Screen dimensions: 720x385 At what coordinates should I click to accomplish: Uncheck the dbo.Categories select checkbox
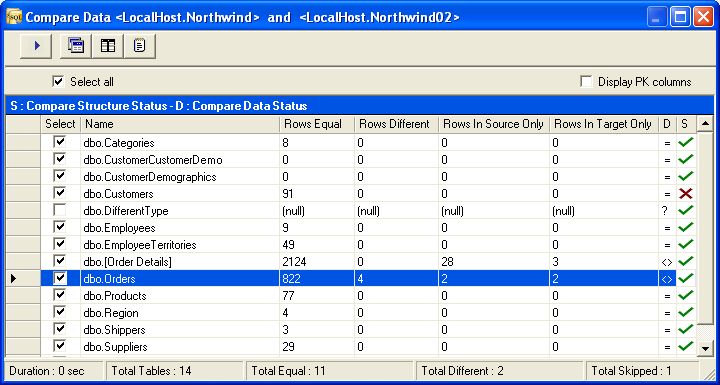click(60, 142)
